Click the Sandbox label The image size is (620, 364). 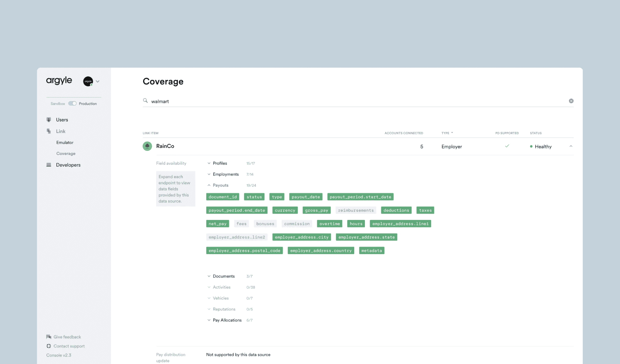pyautogui.click(x=58, y=104)
